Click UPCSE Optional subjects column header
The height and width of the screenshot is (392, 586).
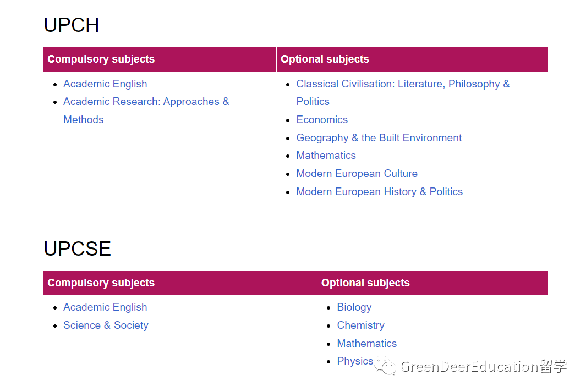click(365, 283)
